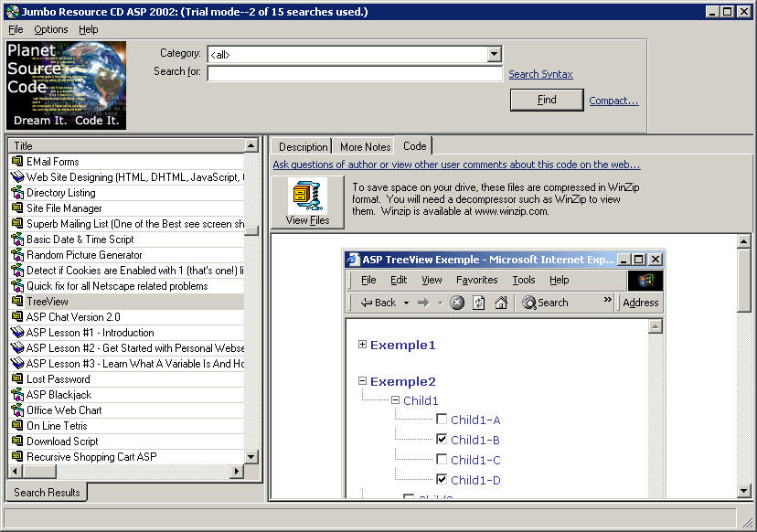Viewport: 757px width, 532px height.
Task: Expand the Exemple1 tree node
Action: coord(362,345)
